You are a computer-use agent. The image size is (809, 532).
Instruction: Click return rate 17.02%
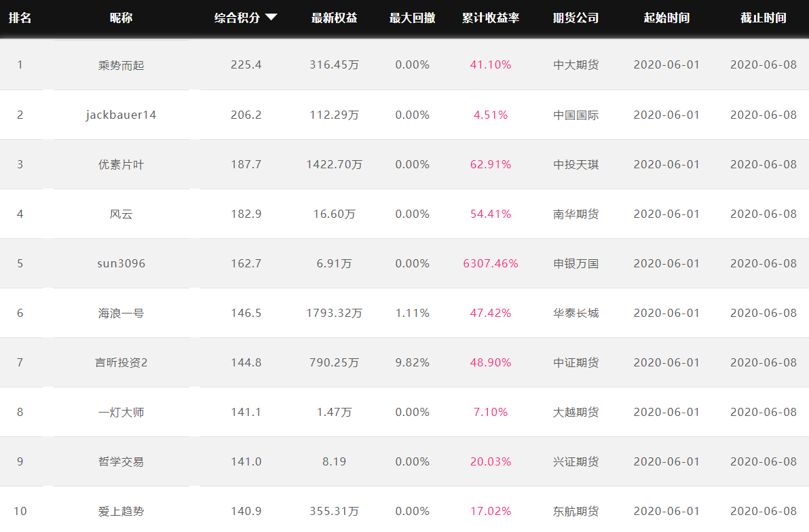491,511
